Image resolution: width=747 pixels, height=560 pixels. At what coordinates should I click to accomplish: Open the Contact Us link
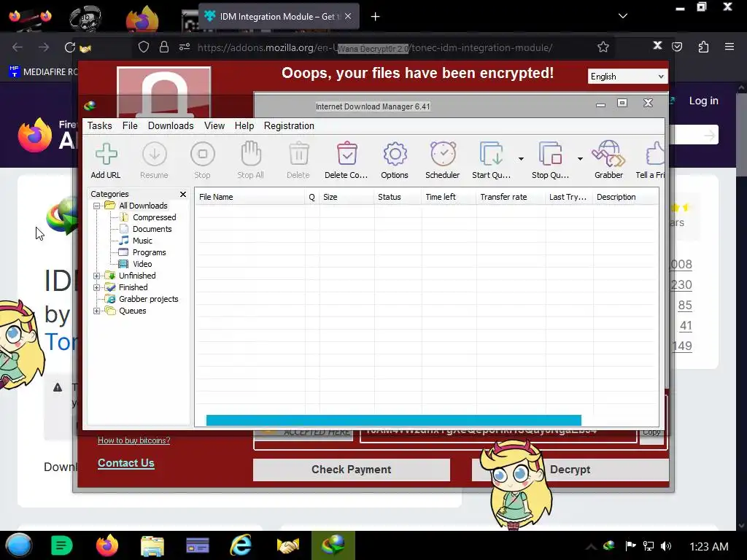125,463
